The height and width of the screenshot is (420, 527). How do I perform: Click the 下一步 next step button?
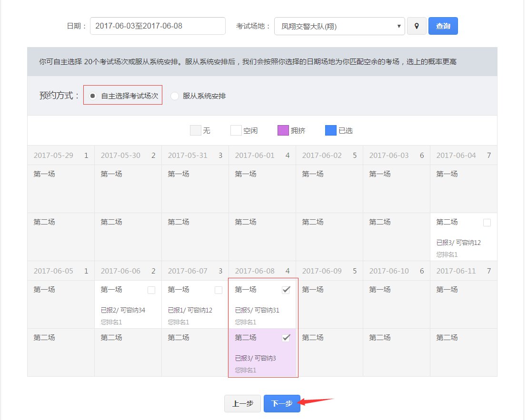(282, 403)
